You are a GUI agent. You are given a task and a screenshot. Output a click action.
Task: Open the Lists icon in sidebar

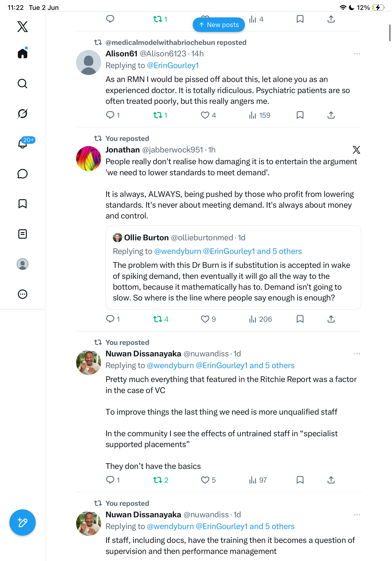(23, 234)
